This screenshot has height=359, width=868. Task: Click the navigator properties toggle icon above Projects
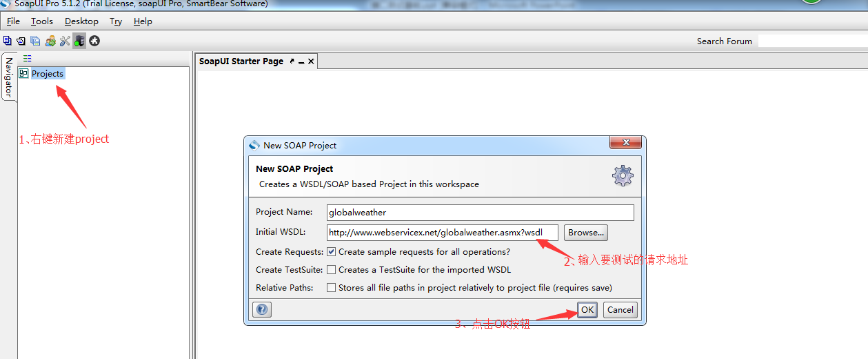point(28,59)
